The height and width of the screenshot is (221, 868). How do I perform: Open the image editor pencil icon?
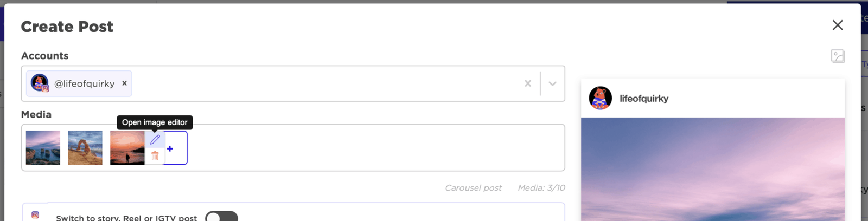[x=155, y=140]
